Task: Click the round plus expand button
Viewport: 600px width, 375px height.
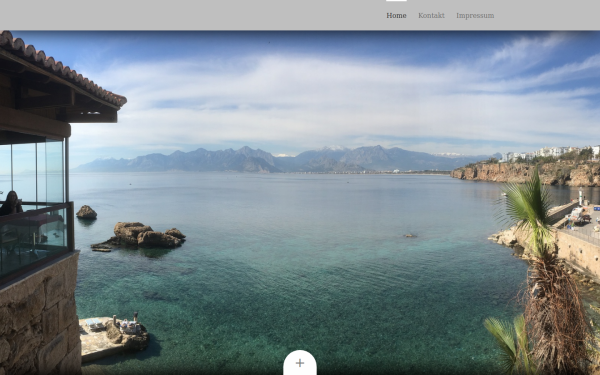Action: tap(300, 363)
